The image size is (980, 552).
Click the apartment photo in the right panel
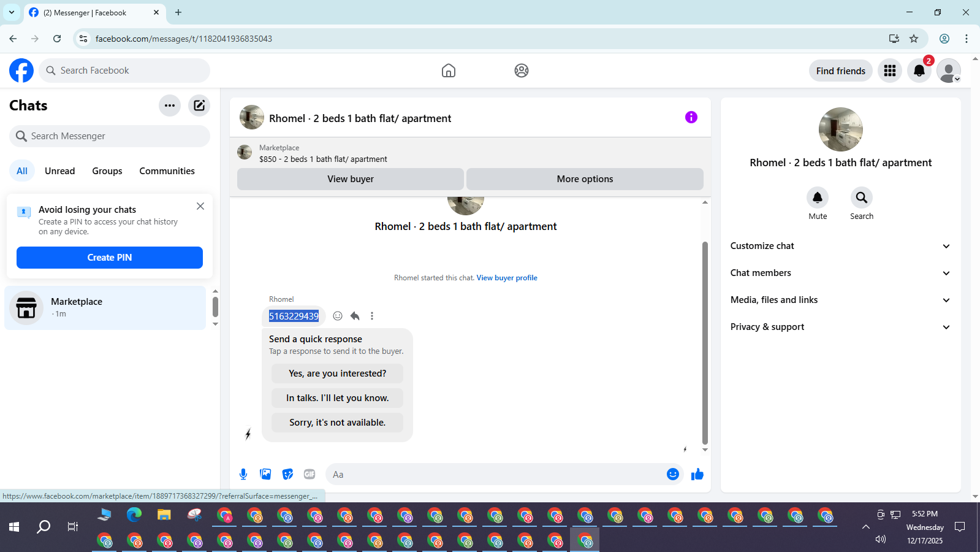point(841,129)
